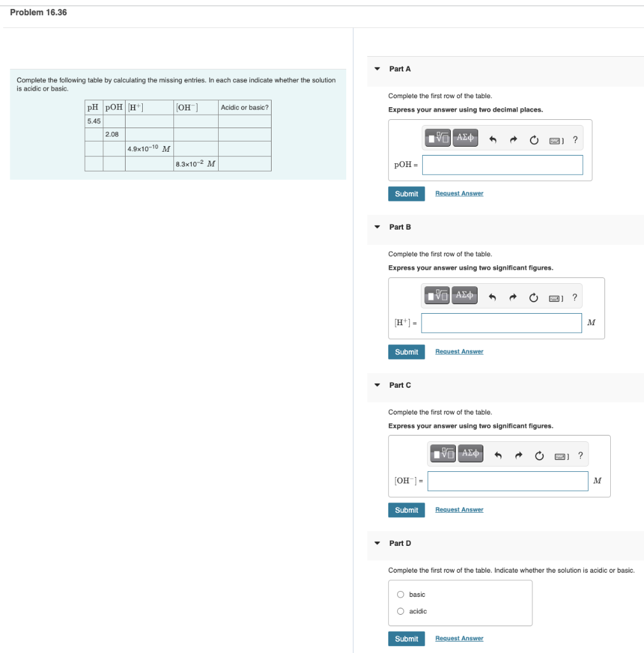Collapse the Part A section
The width and height of the screenshot is (644, 653).
377,68
